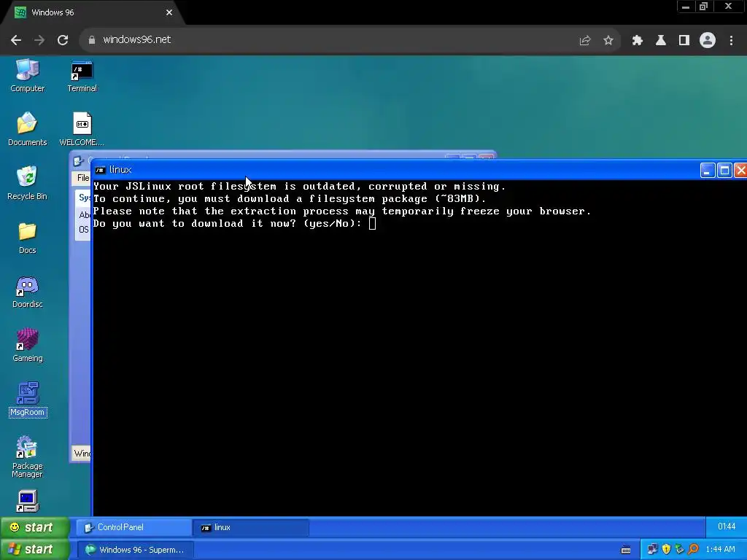Open the Documents folder icon
The image size is (747, 560).
(x=27, y=129)
